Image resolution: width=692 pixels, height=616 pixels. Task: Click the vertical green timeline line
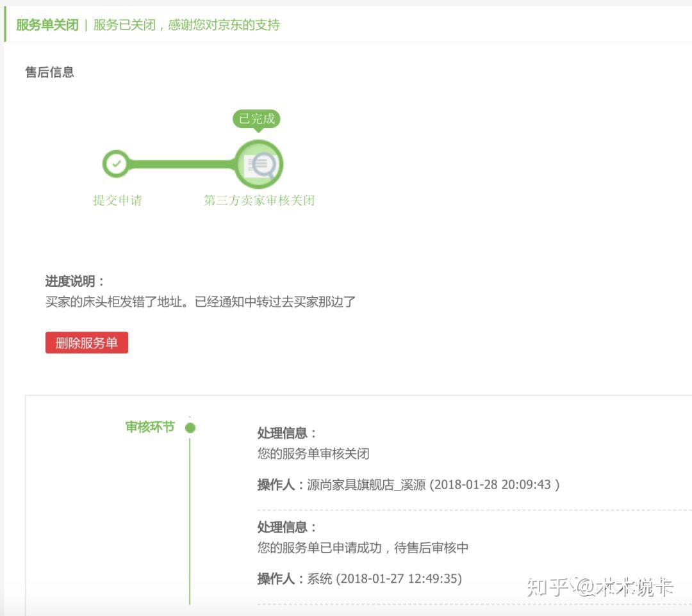point(190,521)
